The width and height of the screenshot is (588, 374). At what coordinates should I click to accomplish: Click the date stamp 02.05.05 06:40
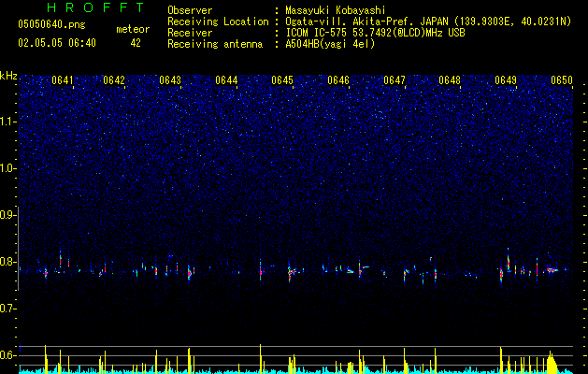coord(57,43)
